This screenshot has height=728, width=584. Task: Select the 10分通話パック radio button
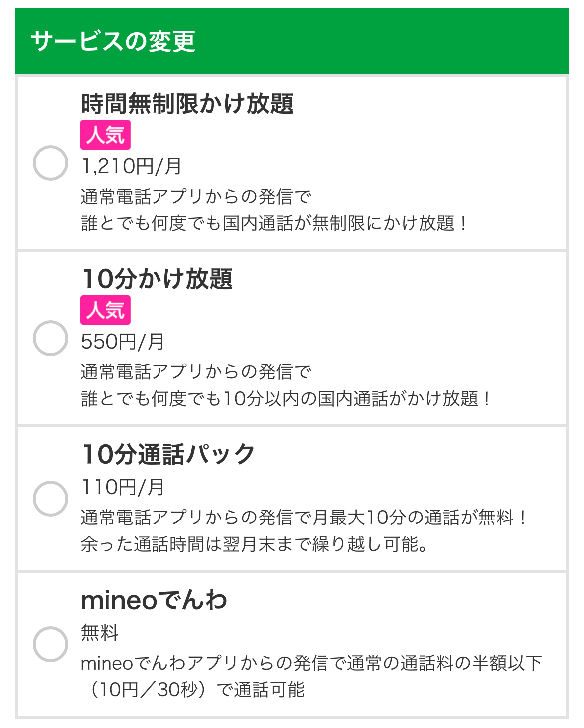pyautogui.click(x=51, y=498)
